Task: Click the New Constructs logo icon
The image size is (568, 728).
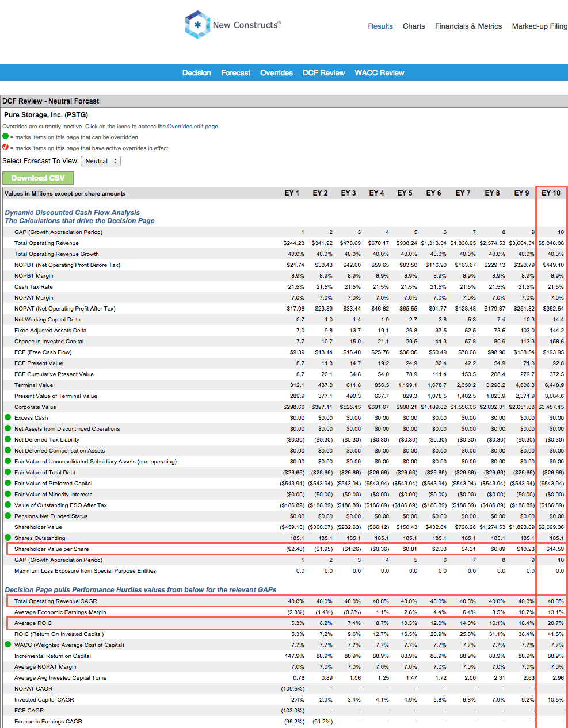Action: pyautogui.click(x=197, y=25)
